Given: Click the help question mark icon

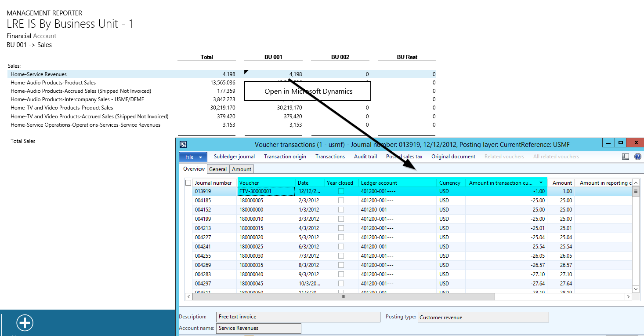Looking at the screenshot, I should (x=637, y=157).
